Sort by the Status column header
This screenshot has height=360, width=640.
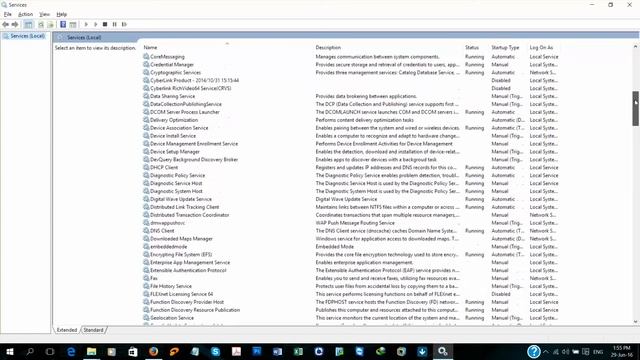click(472, 47)
